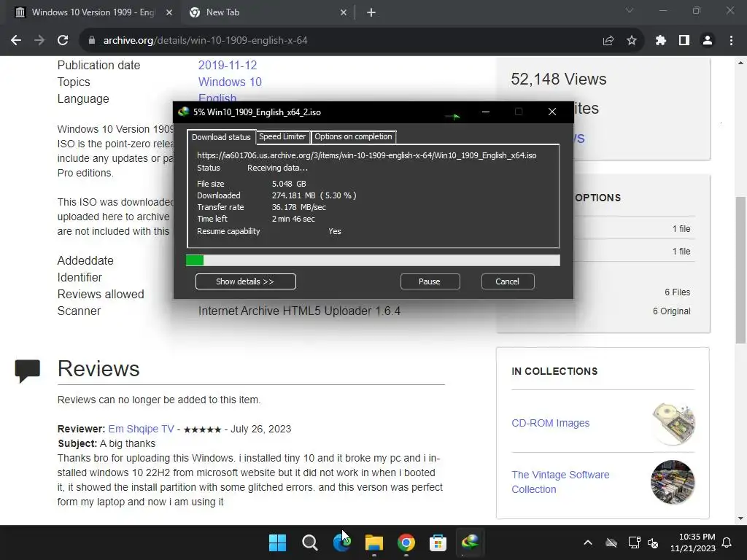Minimize the download dialog
The image size is (747, 560).
tap(485, 112)
